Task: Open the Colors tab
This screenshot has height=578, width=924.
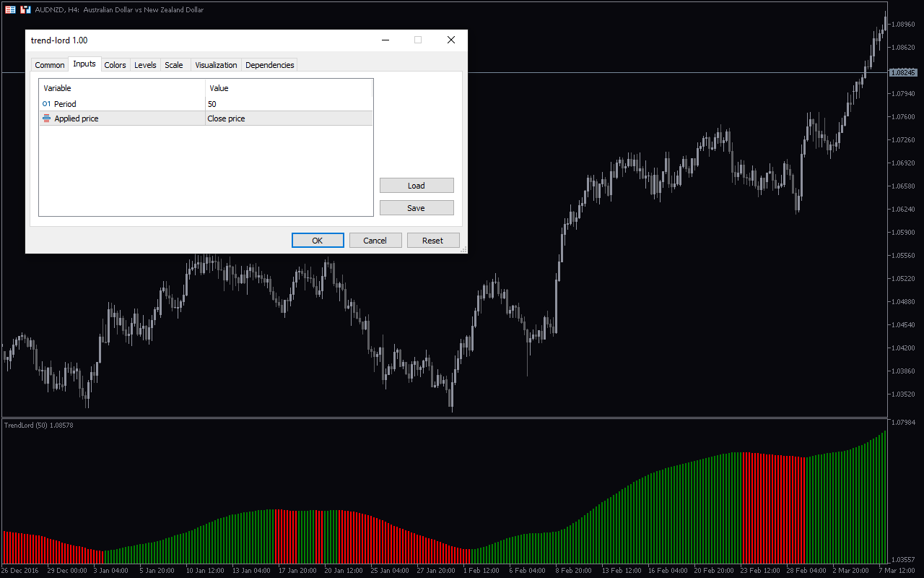Action: (115, 65)
